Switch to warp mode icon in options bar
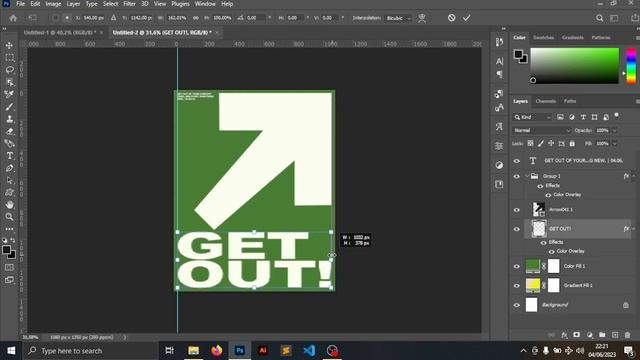640x360 pixels. (x=422, y=18)
